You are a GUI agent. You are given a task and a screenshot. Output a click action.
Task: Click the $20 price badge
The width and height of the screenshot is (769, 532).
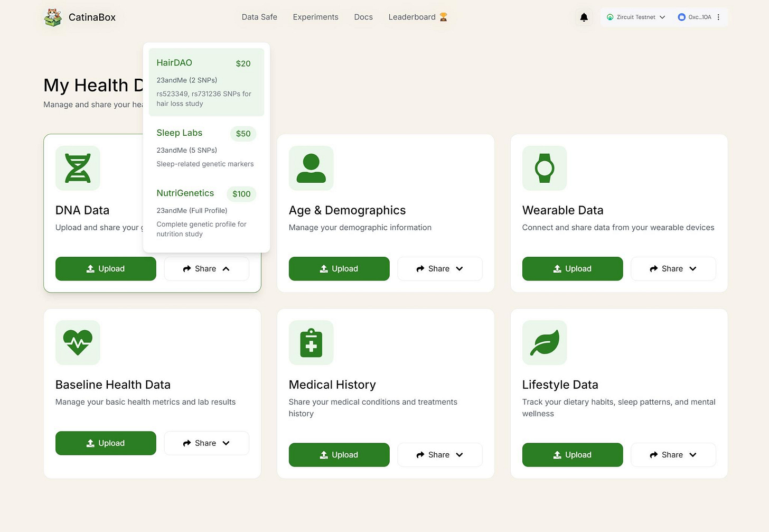pos(243,63)
